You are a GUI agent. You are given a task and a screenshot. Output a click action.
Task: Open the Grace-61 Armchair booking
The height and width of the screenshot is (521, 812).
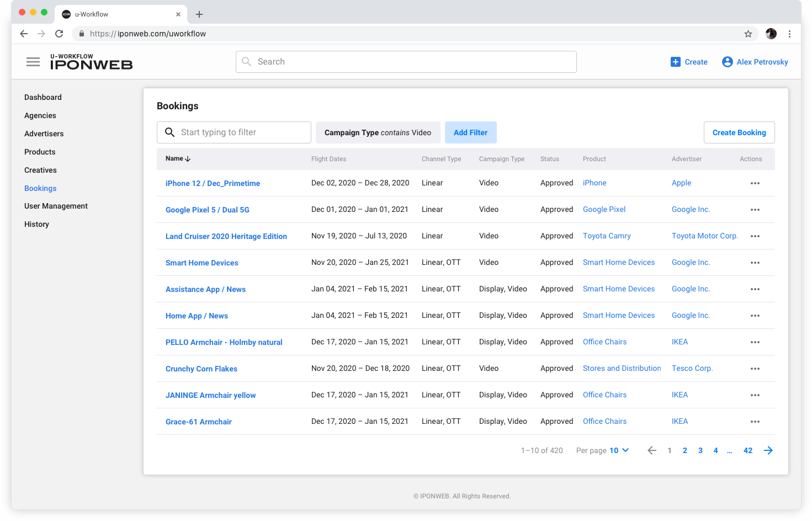(x=199, y=422)
